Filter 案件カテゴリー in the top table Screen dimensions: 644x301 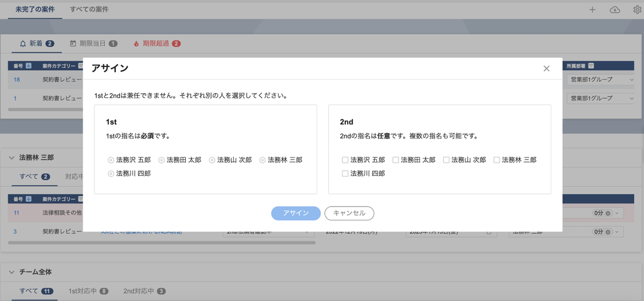80,66
